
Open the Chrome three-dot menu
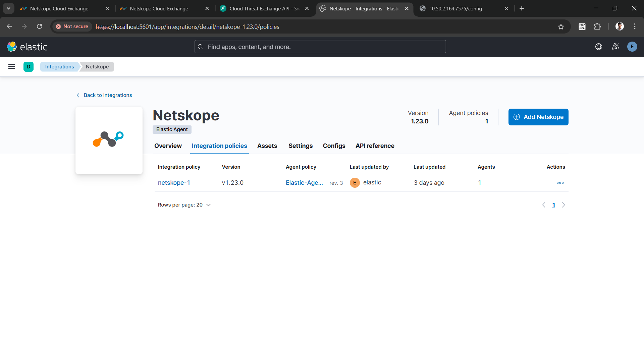click(635, 26)
